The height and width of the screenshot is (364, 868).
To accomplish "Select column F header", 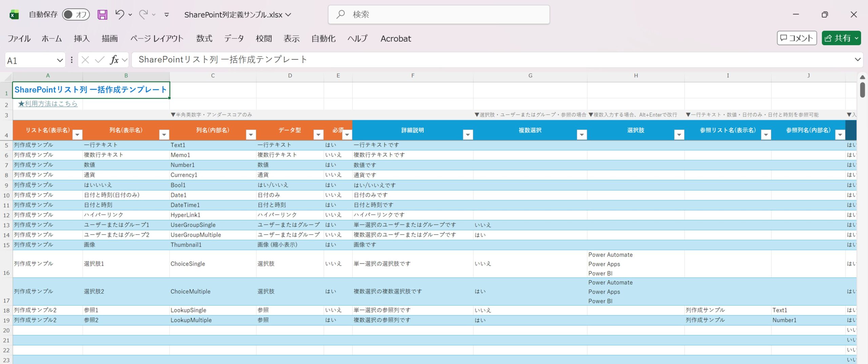I will coord(413,76).
